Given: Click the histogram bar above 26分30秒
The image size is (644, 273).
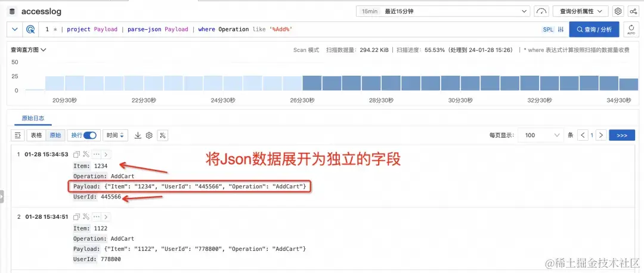Looking at the screenshot, I should pos(312,83).
